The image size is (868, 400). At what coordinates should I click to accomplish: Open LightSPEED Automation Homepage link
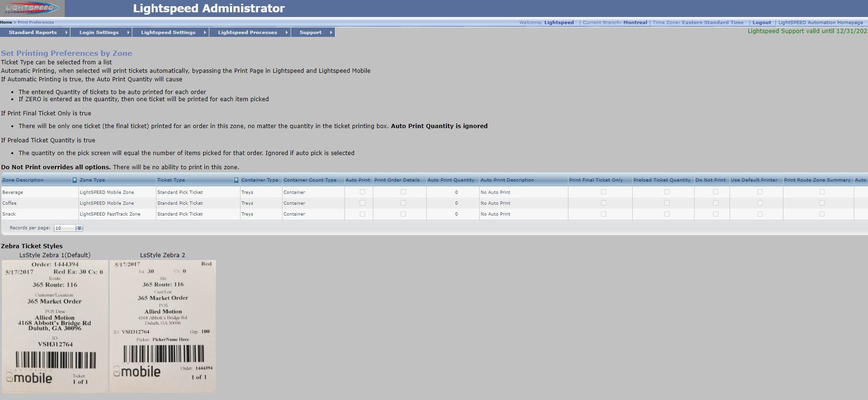coord(820,22)
